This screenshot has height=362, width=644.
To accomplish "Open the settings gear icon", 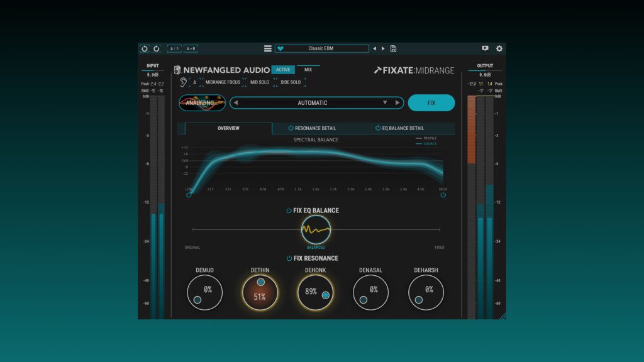I will 499,48.
